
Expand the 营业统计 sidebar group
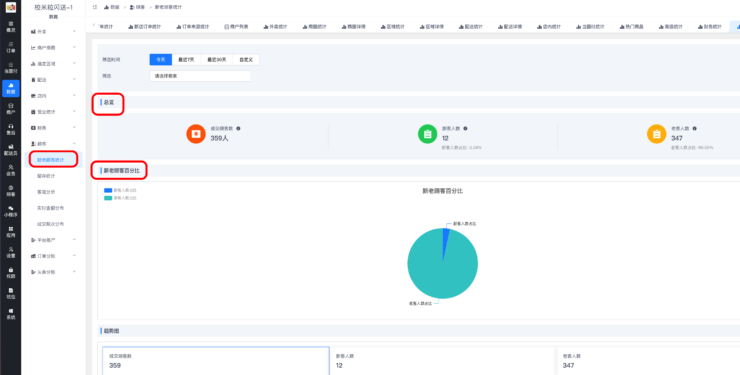[x=53, y=112]
